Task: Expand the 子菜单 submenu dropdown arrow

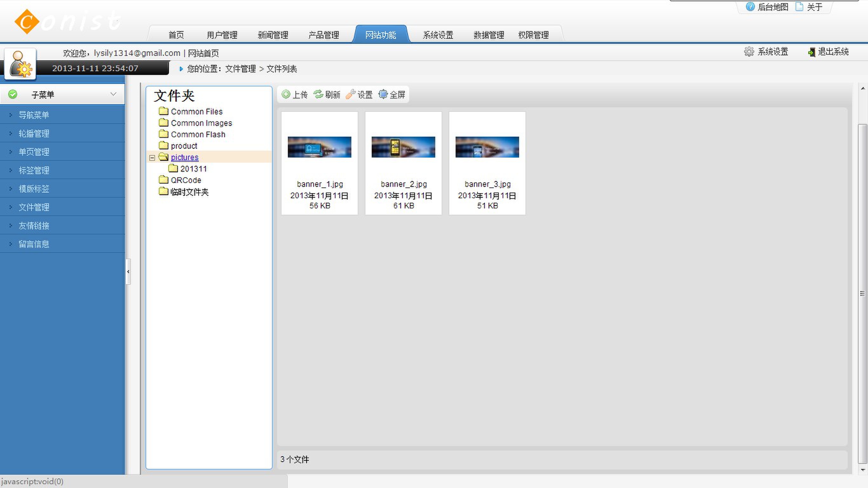Action: (x=113, y=94)
